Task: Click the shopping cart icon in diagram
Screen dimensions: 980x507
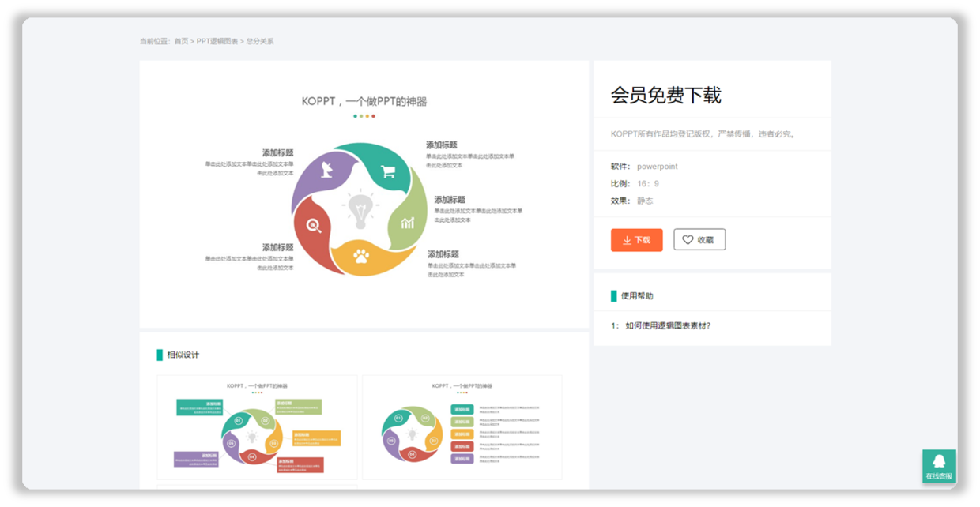Action: tap(388, 171)
